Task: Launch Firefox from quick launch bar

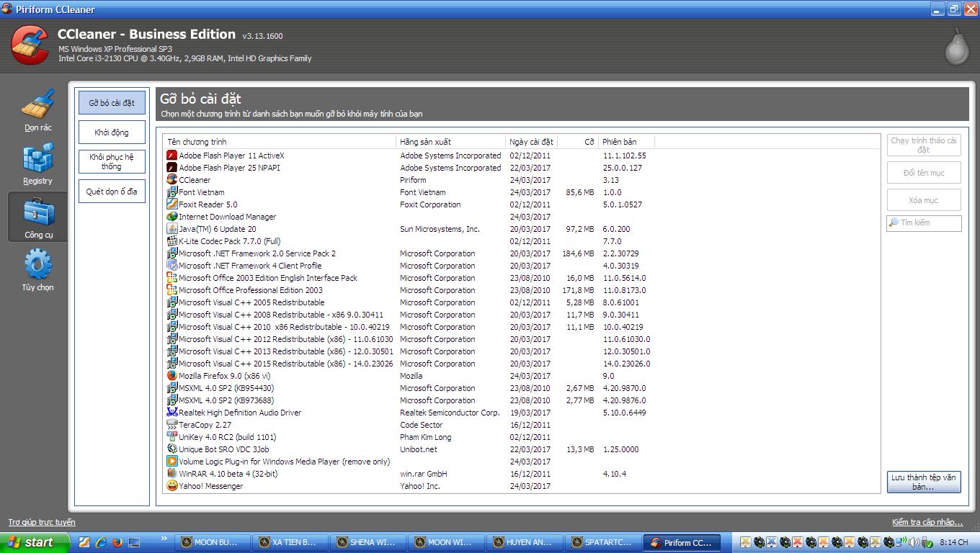Action: point(117,542)
